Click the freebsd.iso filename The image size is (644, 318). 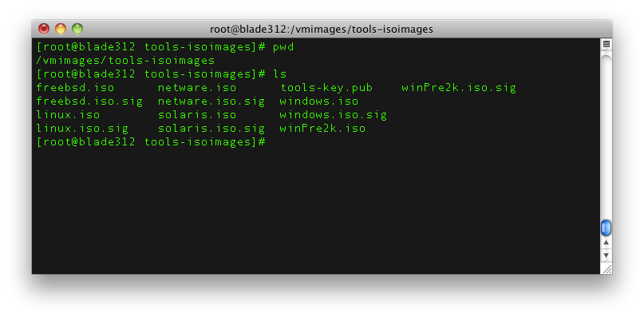(75, 88)
